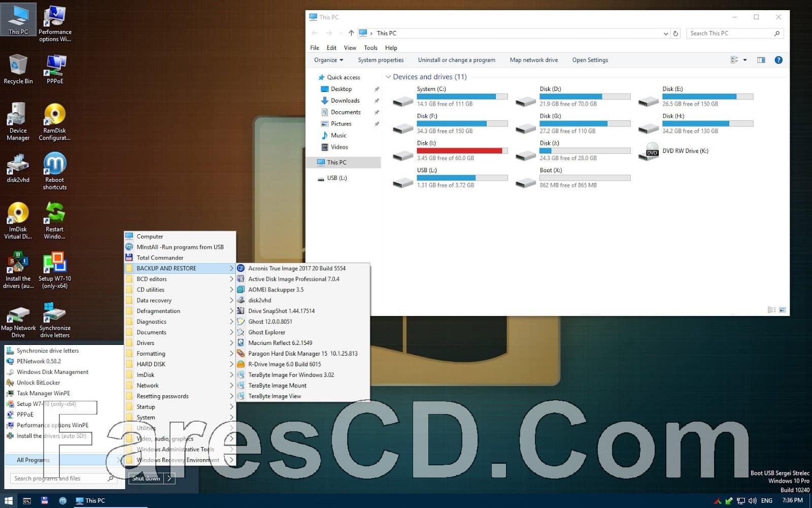Select the red Disk (I:) drive
This screenshot has width=812, height=508.
[451, 150]
